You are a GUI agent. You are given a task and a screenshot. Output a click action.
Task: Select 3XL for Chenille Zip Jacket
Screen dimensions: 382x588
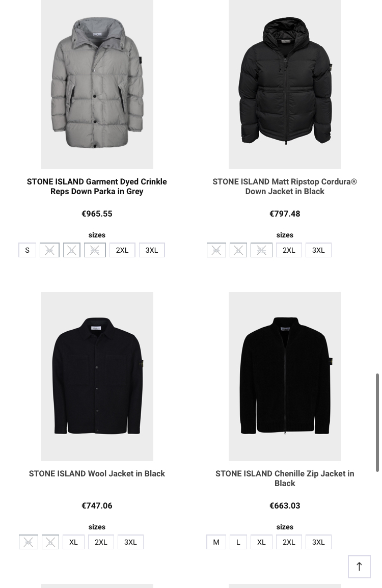[319, 542]
